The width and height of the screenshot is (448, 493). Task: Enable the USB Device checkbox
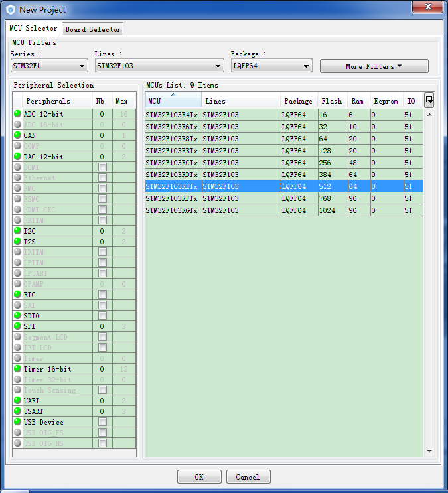[x=102, y=422]
